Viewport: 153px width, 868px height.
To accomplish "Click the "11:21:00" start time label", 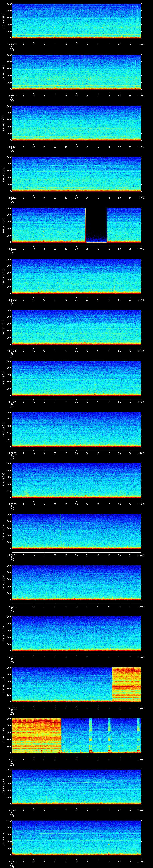I will coord(12,402).
